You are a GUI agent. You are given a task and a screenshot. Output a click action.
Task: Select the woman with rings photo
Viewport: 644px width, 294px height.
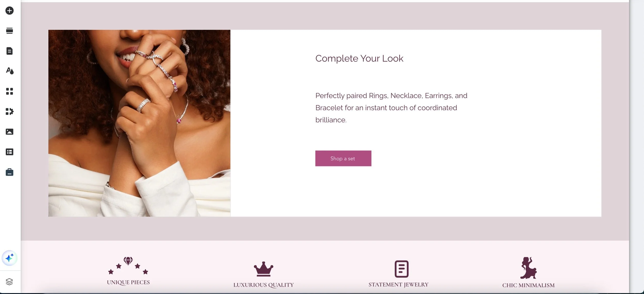(139, 123)
